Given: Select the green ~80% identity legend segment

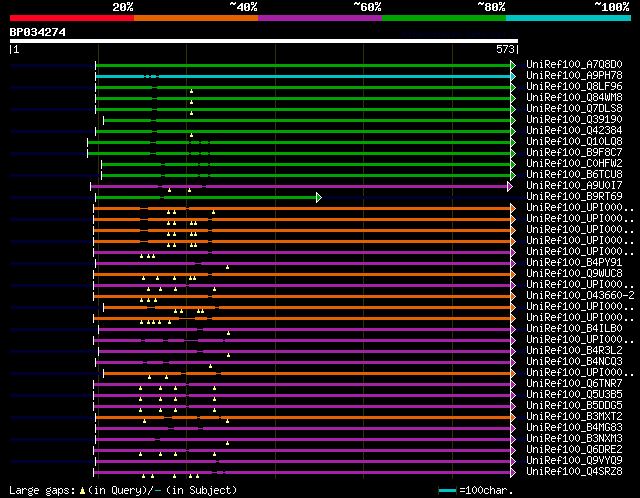Looking at the screenshot, I should tap(444, 18).
